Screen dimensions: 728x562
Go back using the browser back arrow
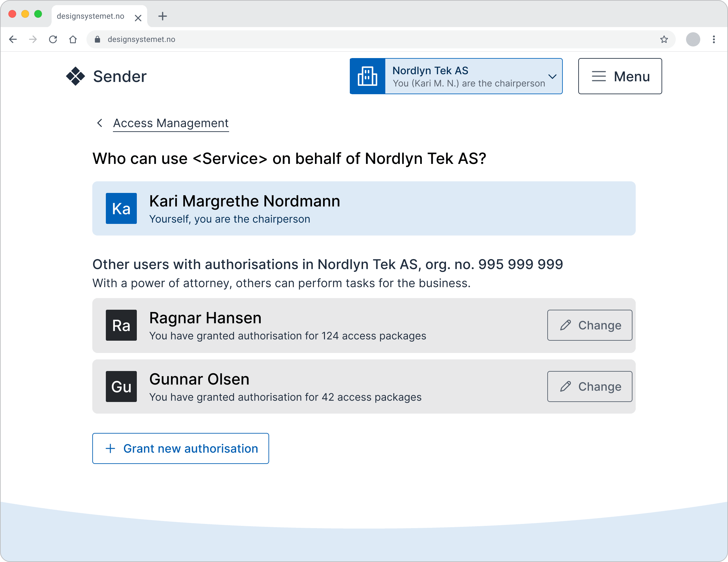tap(13, 39)
